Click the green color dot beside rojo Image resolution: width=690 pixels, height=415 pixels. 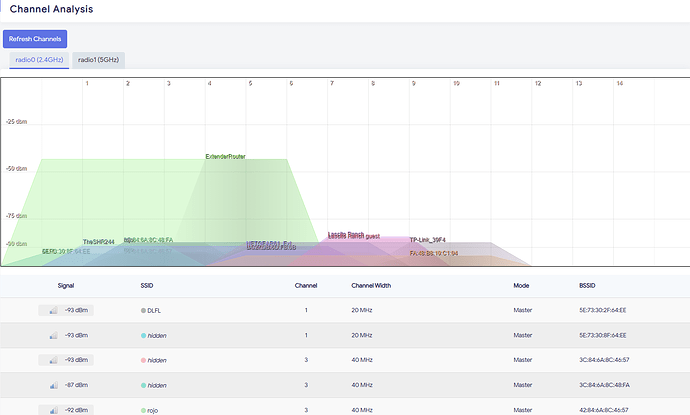[x=143, y=411]
